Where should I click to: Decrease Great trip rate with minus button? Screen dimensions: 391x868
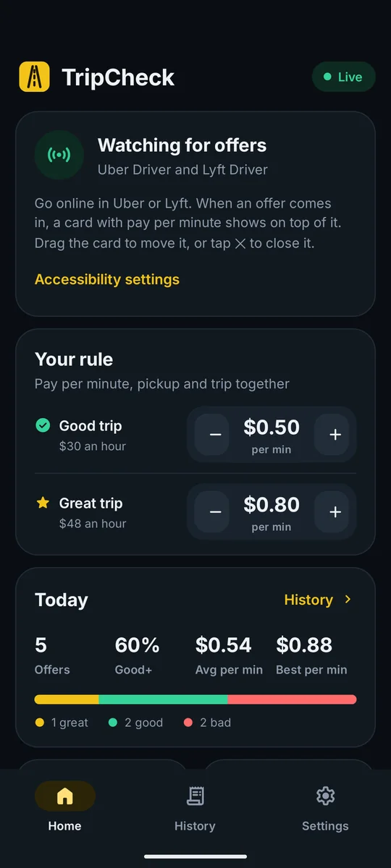[x=215, y=511]
